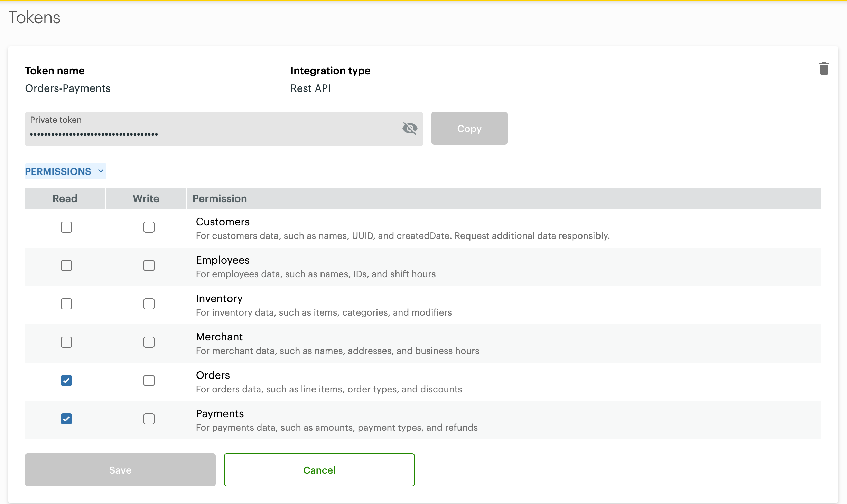Check Payments Write permission
The height and width of the screenshot is (504, 847).
tap(149, 419)
